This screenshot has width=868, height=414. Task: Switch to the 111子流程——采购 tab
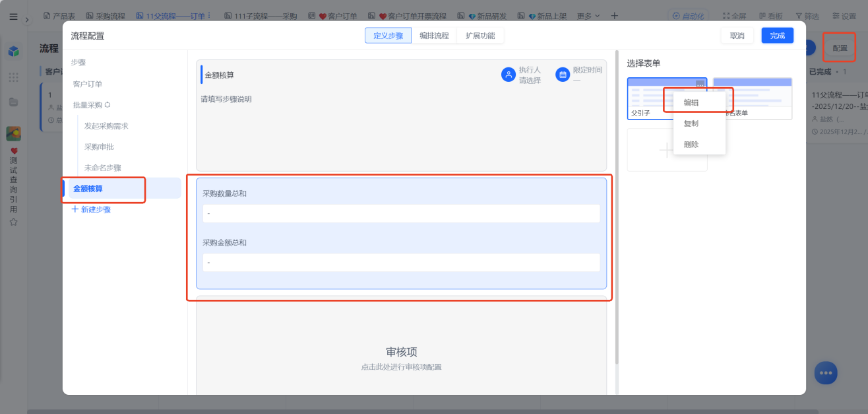click(261, 15)
